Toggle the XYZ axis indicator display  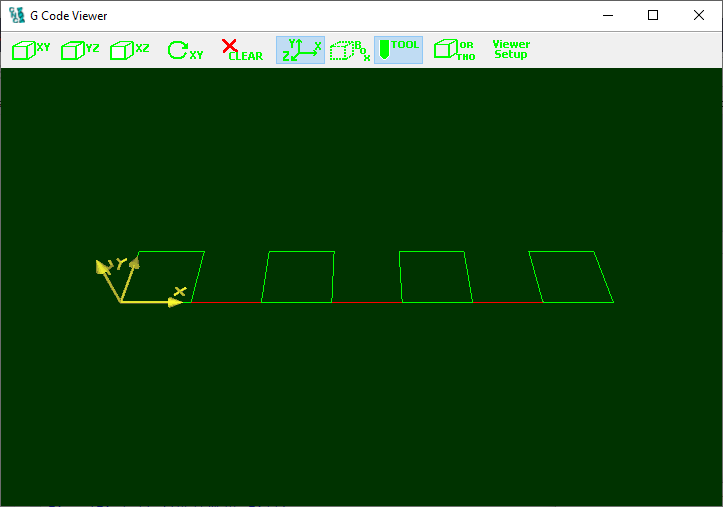click(300, 50)
